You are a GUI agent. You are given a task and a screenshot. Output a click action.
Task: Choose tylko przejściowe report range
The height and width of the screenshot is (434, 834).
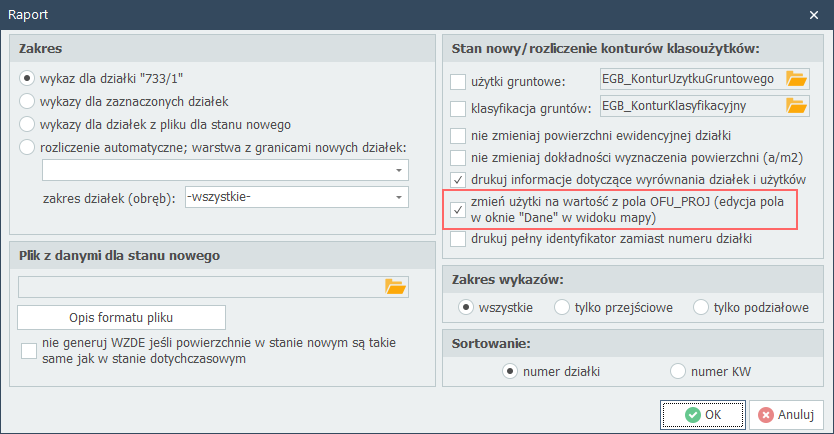click(562, 307)
